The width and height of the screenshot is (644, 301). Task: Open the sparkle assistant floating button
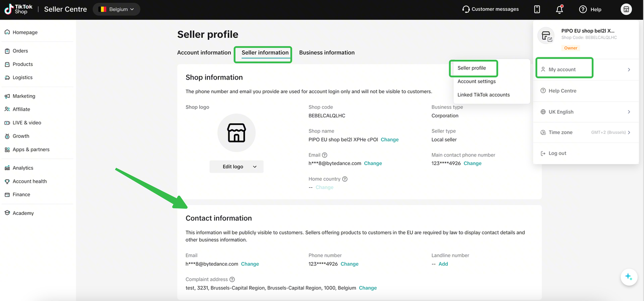628,277
